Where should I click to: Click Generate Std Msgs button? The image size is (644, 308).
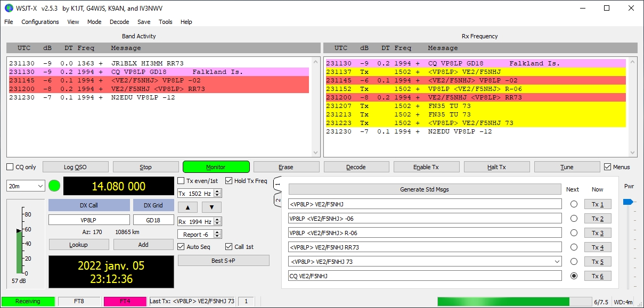point(425,189)
